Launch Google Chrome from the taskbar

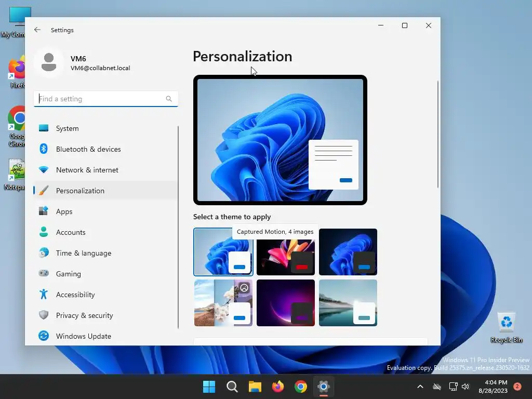click(x=301, y=387)
